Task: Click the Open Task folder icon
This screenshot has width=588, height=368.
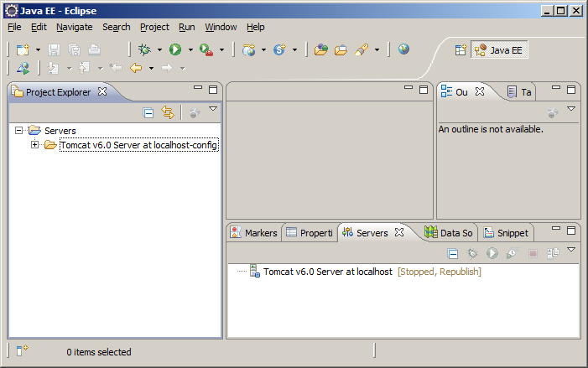Action: (341, 49)
